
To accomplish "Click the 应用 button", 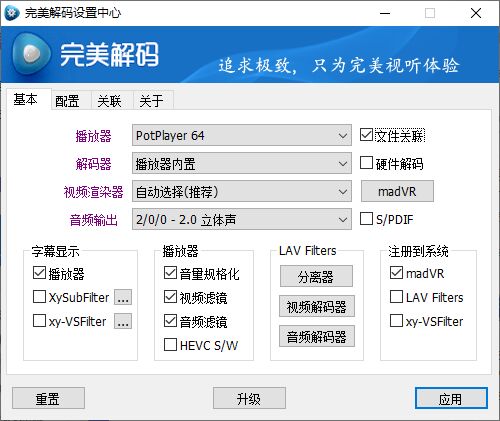I will 451,398.
